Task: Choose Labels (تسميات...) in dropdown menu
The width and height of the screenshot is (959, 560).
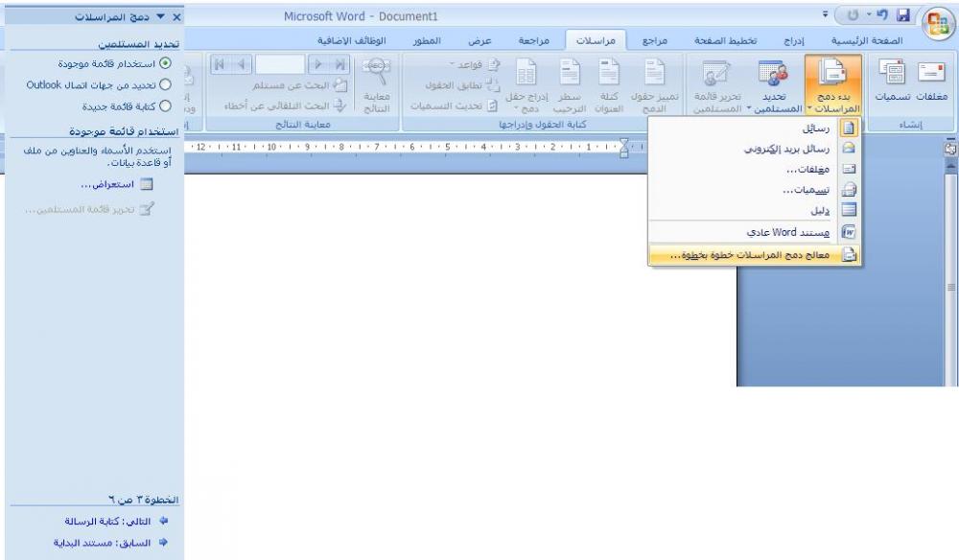Action: point(754,190)
